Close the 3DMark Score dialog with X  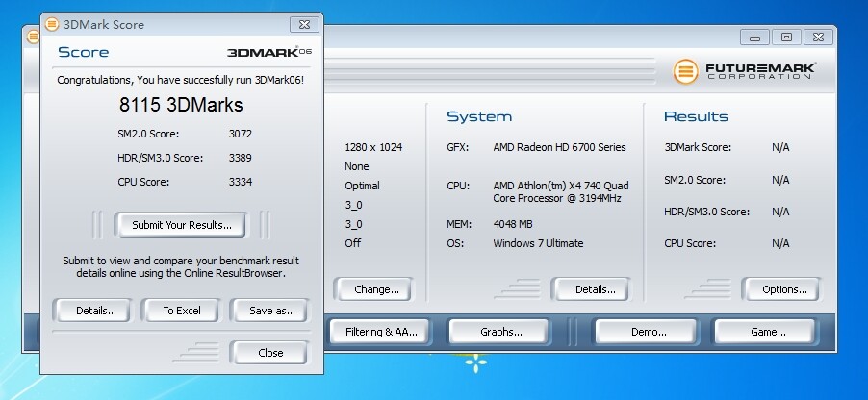(x=304, y=24)
